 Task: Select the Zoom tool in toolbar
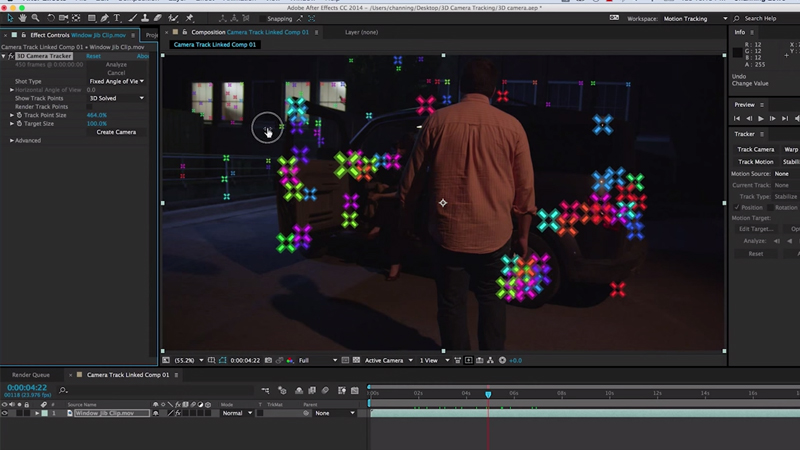pos(35,18)
